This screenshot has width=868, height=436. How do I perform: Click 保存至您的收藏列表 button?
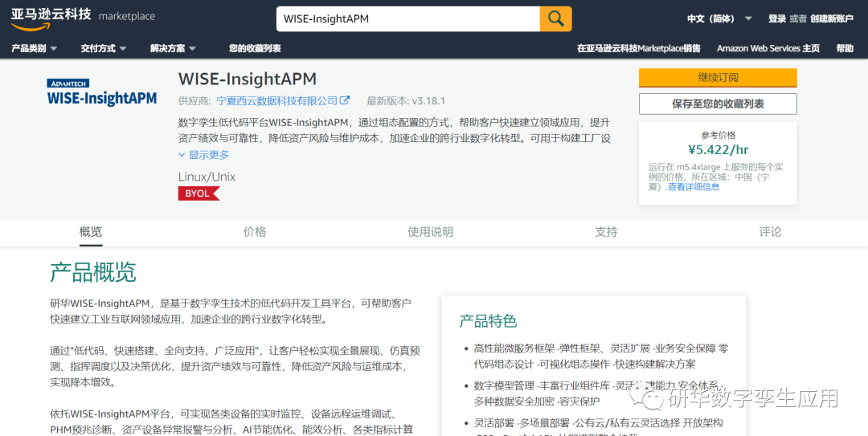point(718,104)
